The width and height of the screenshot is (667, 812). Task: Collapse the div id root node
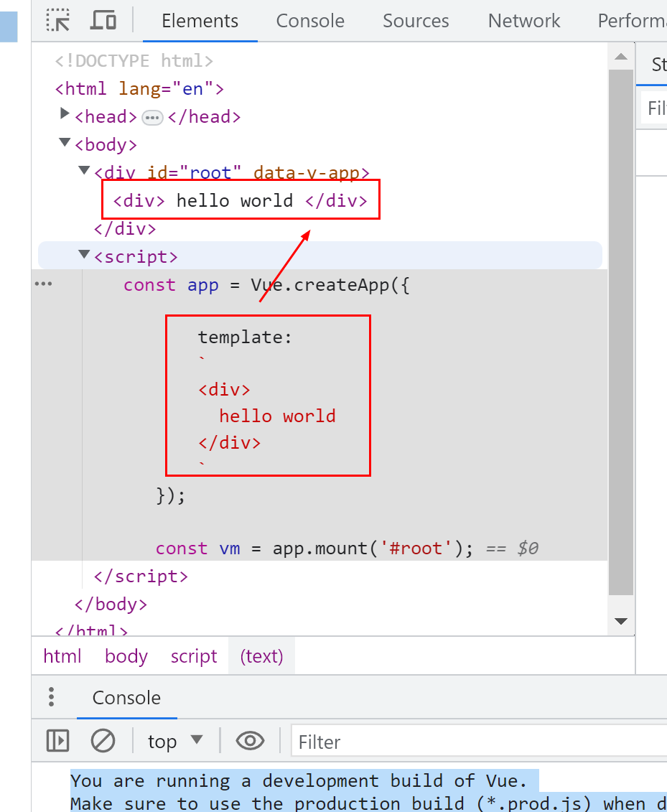pos(84,170)
